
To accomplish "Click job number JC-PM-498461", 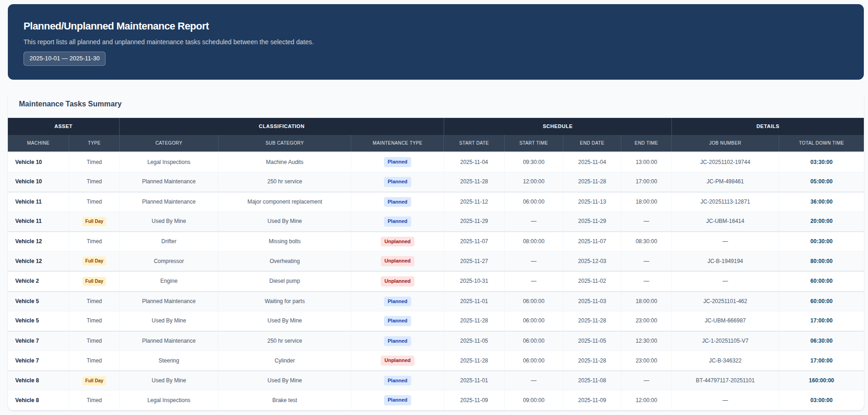I will (x=725, y=181).
